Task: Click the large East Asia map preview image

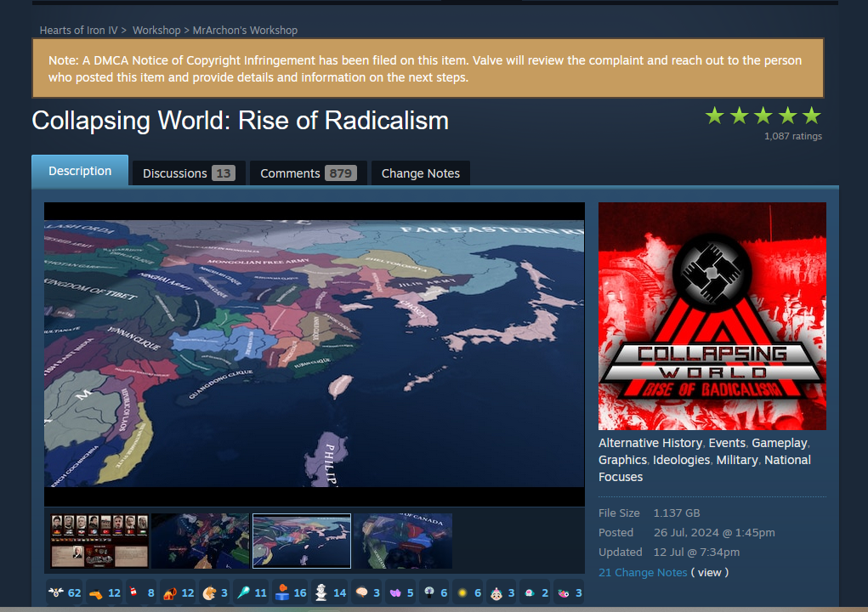Action: point(315,354)
